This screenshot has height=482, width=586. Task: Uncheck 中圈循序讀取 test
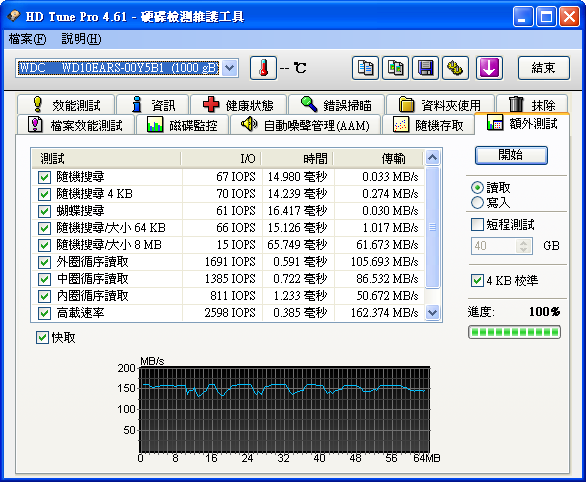tap(44, 279)
